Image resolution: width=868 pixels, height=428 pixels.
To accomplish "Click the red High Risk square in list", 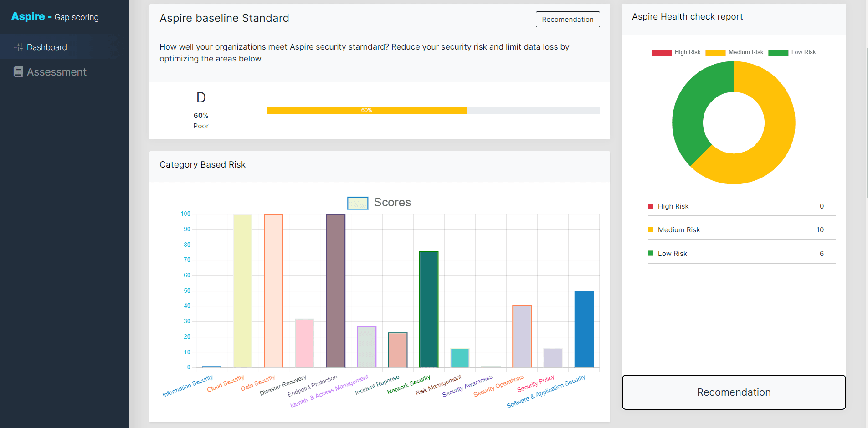I will [x=651, y=206].
